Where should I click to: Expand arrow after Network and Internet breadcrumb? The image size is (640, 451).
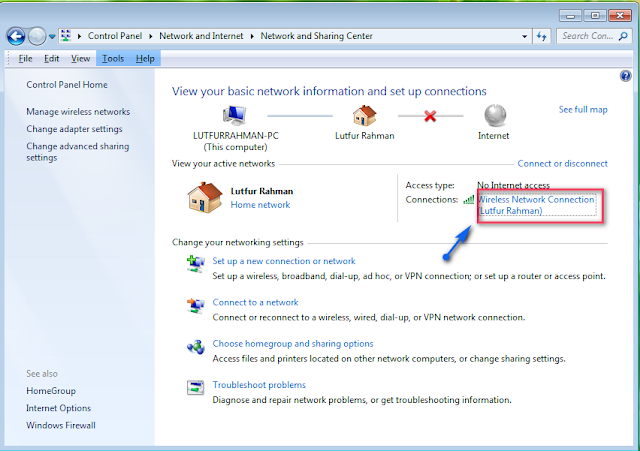coord(252,36)
